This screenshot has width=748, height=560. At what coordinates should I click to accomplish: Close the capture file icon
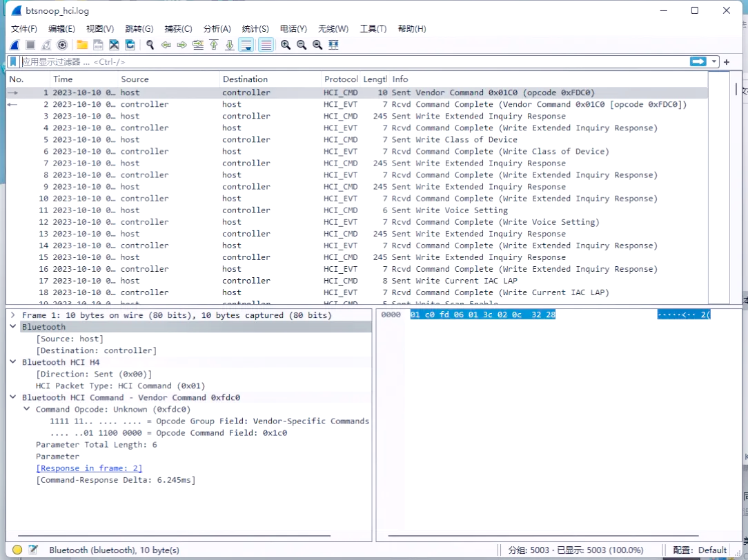coord(114,45)
